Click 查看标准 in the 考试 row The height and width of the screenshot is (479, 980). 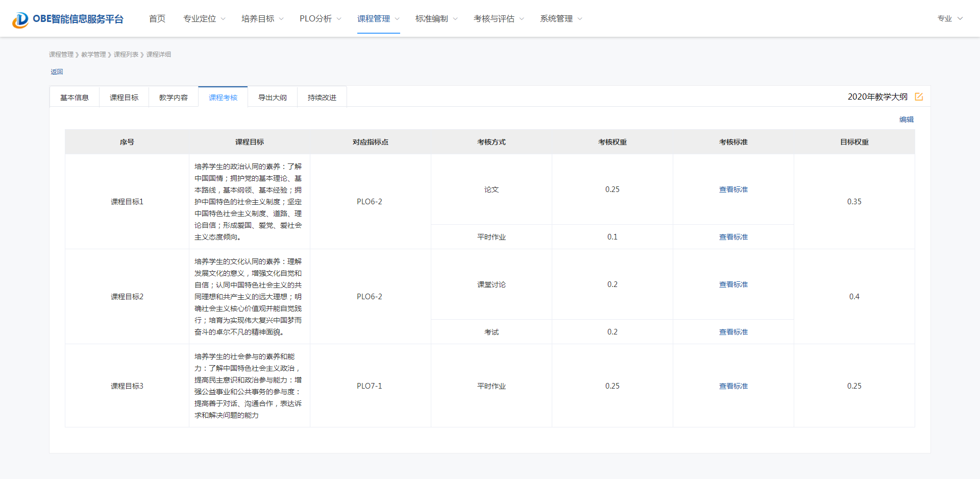733,332
